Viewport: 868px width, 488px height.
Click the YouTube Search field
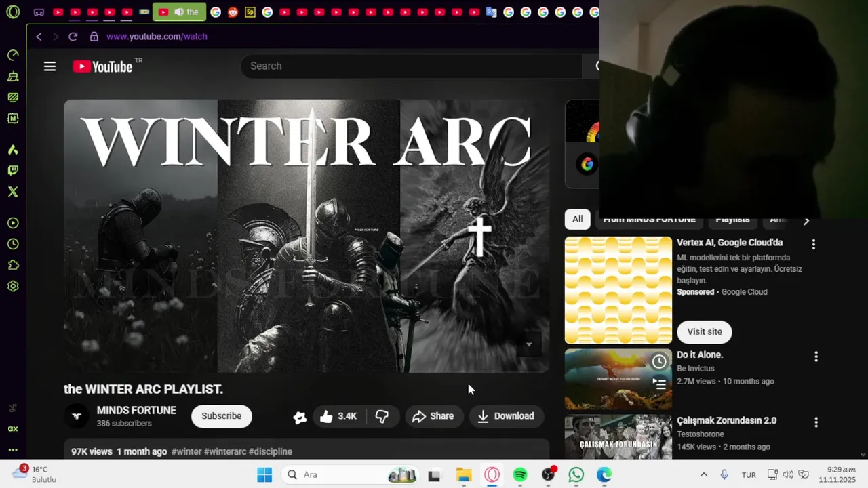click(x=411, y=66)
